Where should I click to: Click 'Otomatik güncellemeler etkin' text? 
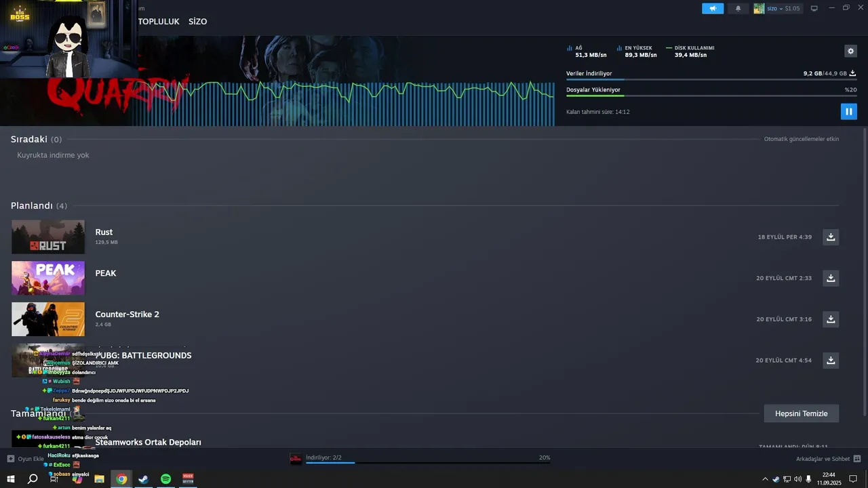(x=802, y=139)
